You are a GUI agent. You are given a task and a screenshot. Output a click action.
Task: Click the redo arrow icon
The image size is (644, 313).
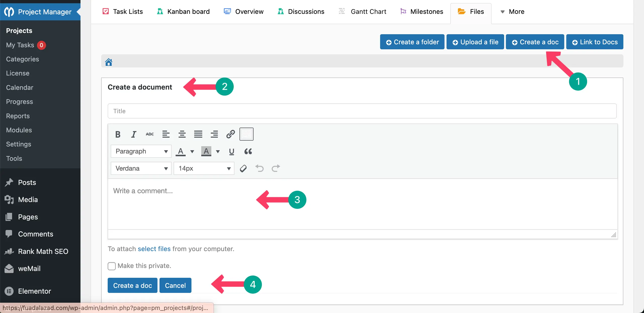click(x=275, y=168)
